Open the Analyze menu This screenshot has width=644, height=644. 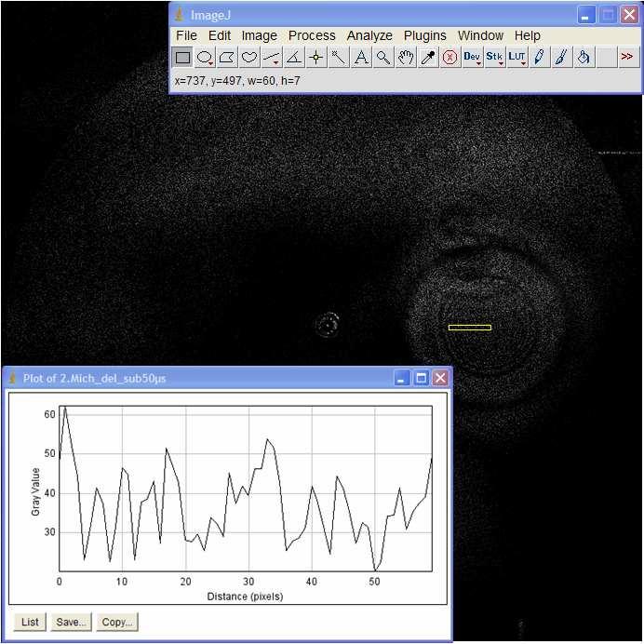point(369,35)
